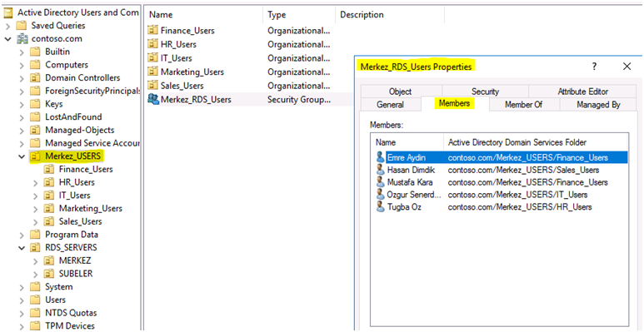This screenshot has width=644, height=332.
Task: Expand the Marketing_Users tree node
Action: point(36,209)
